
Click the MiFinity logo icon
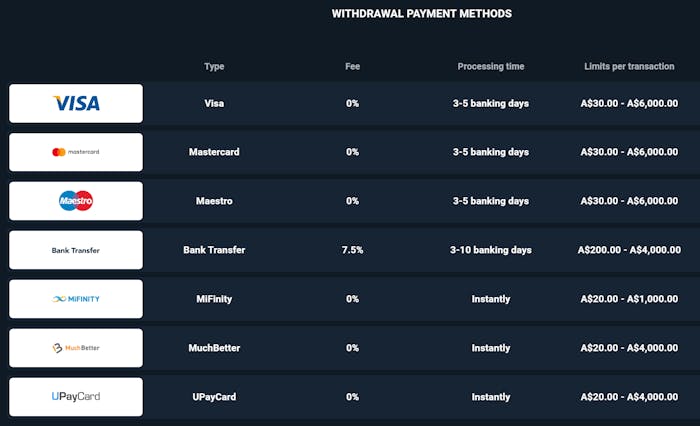[x=76, y=299]
